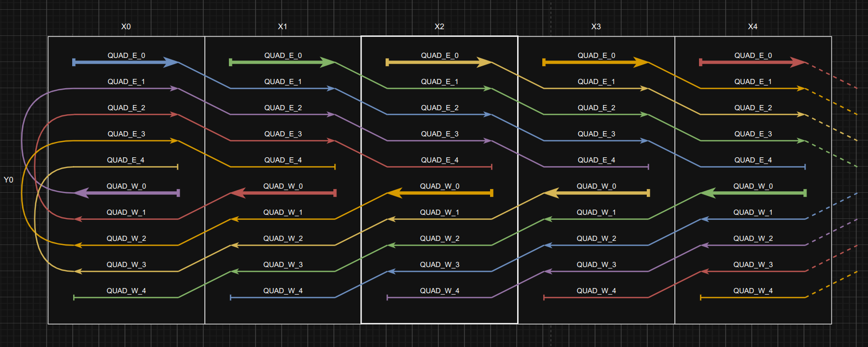The image size is (868, 347).
Task: Select the X2 column header text
Action: click(x=439, y=27)
